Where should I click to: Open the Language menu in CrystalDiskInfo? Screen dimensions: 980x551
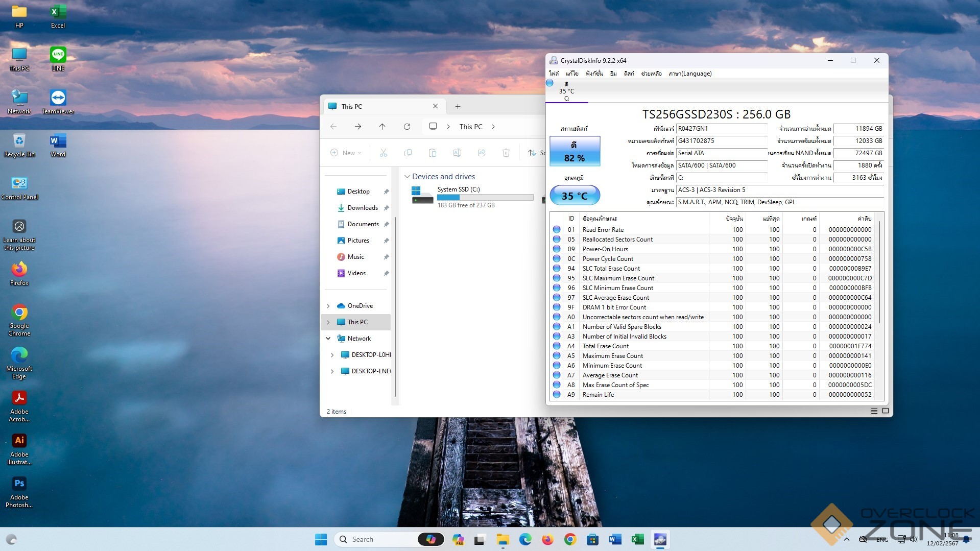pos(690,74)
